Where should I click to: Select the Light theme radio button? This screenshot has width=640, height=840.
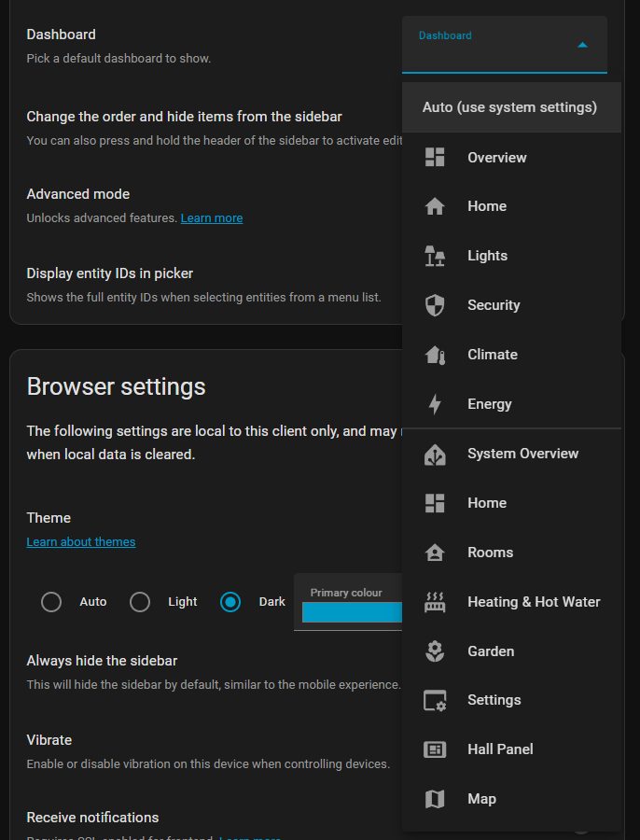[140, 602]
